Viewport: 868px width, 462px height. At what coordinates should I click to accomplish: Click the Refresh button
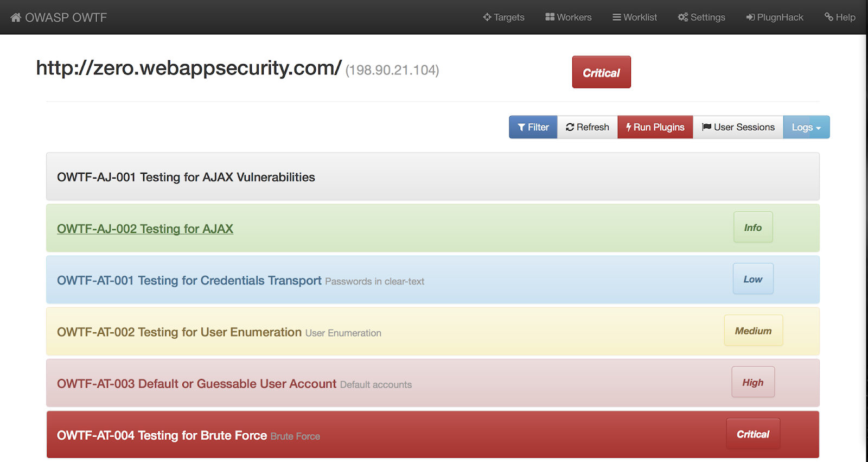pyautogui.click(x=588, y=128)
